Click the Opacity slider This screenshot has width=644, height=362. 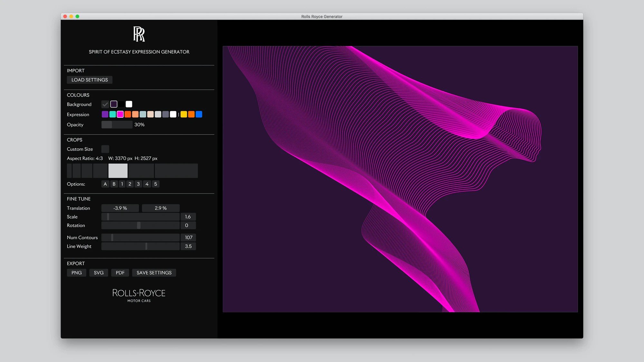(117, 125)
